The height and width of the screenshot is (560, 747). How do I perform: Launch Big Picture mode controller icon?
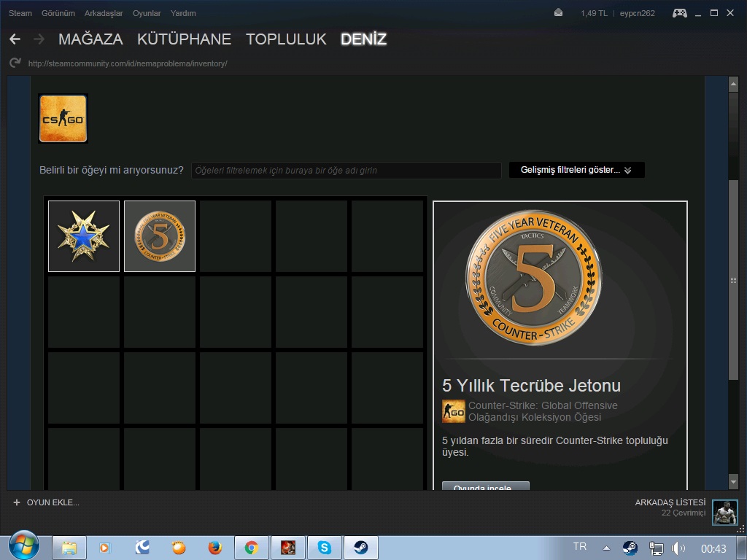pyautogui.click(x=679, y=13)
